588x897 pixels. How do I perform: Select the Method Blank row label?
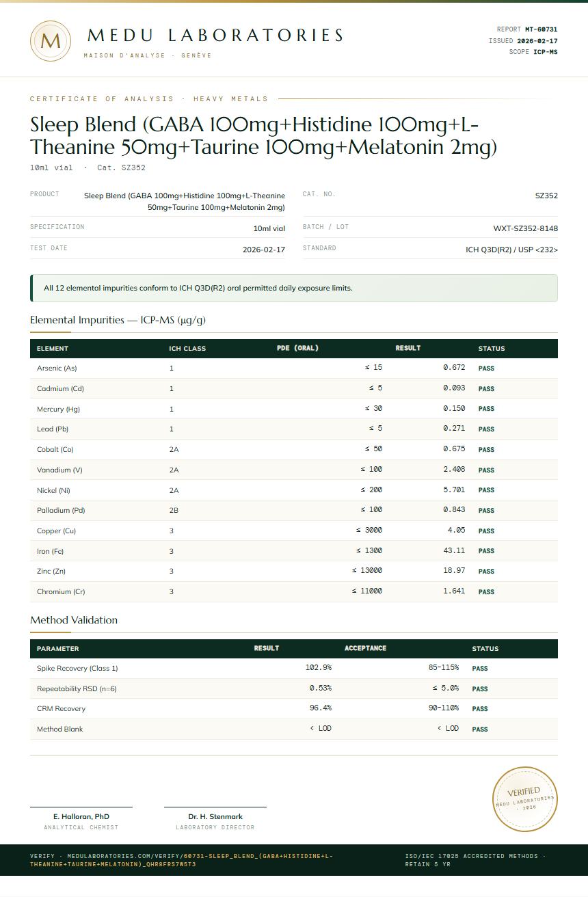click(59, 729)
